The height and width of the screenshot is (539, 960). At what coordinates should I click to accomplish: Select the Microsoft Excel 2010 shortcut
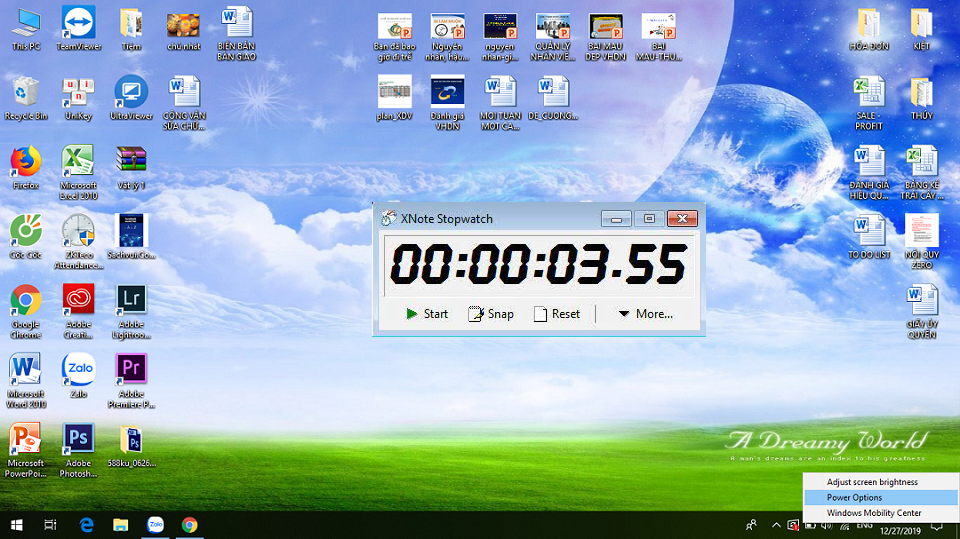point(78,173)
